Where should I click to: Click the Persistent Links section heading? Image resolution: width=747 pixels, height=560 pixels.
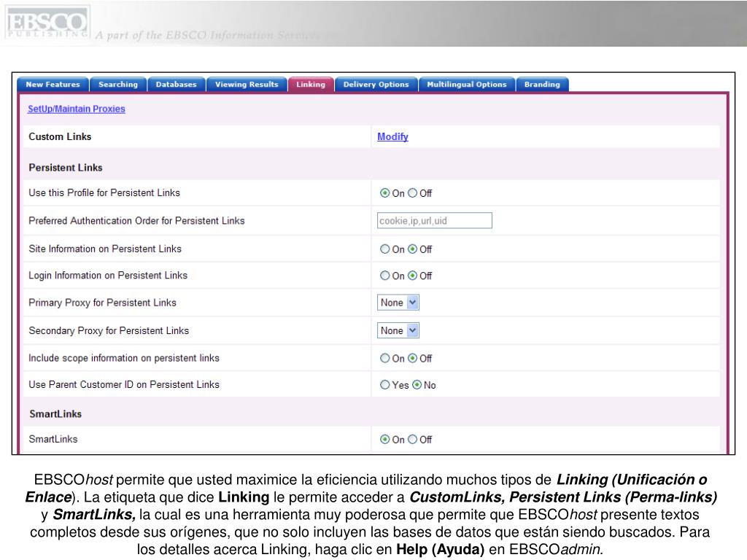66,168
